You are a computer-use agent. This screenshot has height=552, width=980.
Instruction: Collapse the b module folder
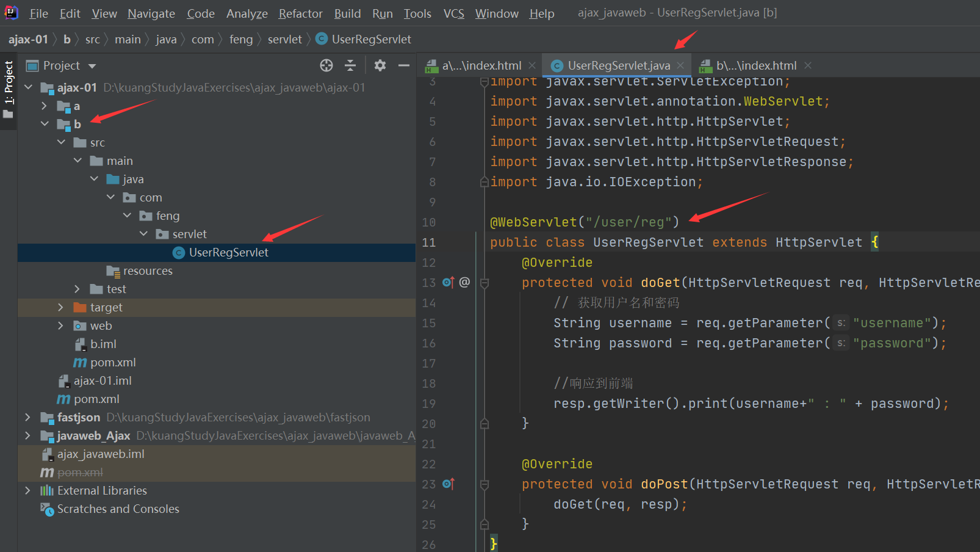click(45, 124)
